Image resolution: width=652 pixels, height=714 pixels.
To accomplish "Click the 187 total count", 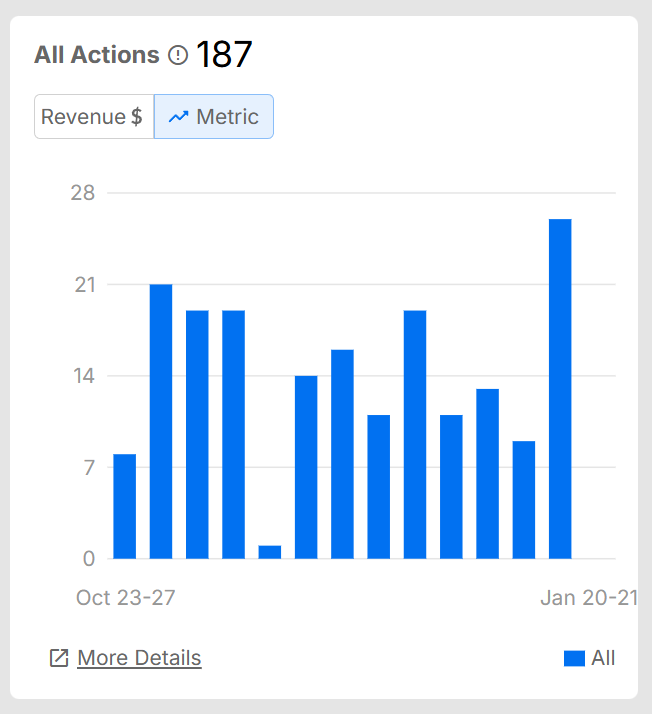I will click(224, 55).
